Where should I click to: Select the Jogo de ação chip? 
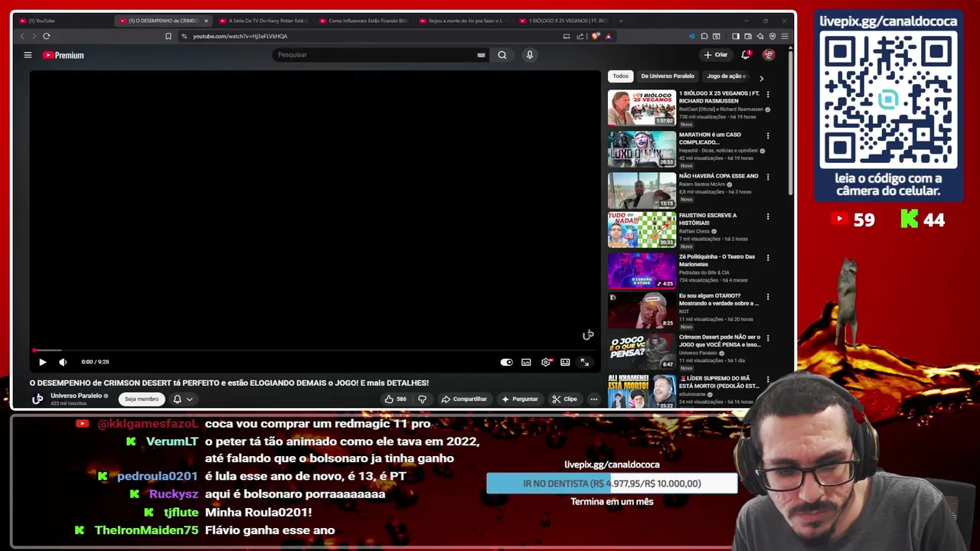pyautogui.click(x=726, y=76)
